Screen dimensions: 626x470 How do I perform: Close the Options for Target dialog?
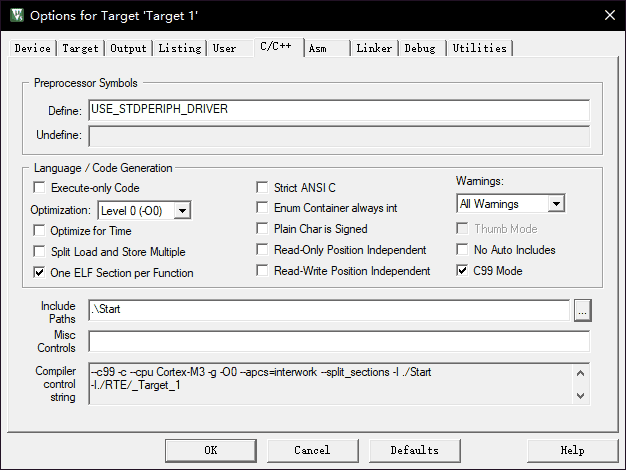click(609, 16)
